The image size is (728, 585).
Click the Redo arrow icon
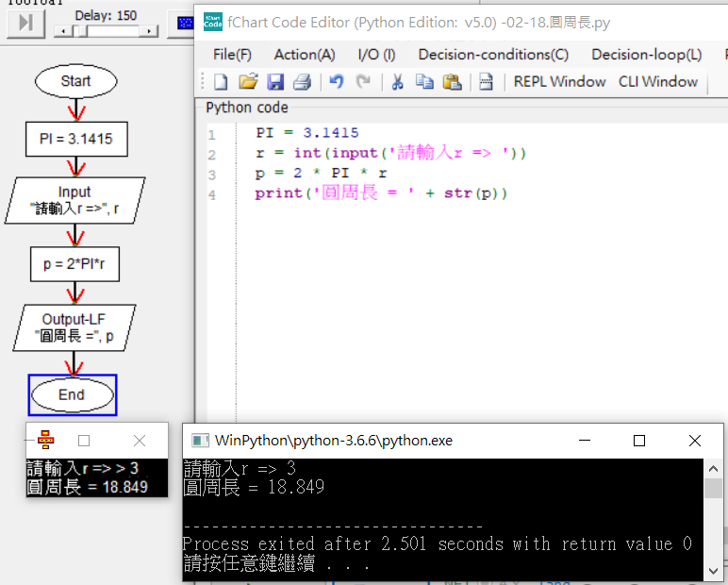[x=364, y=82]
